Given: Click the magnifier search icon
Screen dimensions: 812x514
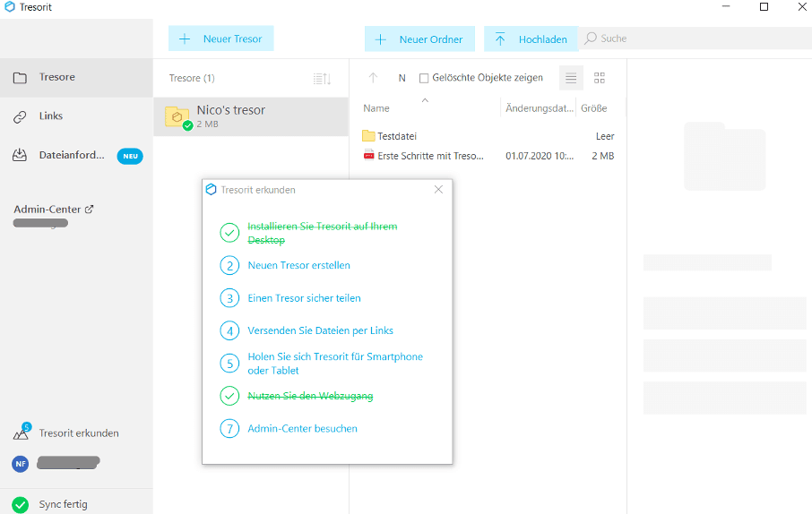Looking at the screenshot, I should pyautogui.click(x=591, y=39).
